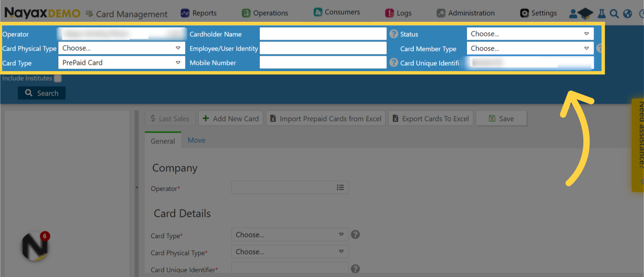Click the user profile icon in header
Screen dimensions: 644x277
click(x=573, y=14)
